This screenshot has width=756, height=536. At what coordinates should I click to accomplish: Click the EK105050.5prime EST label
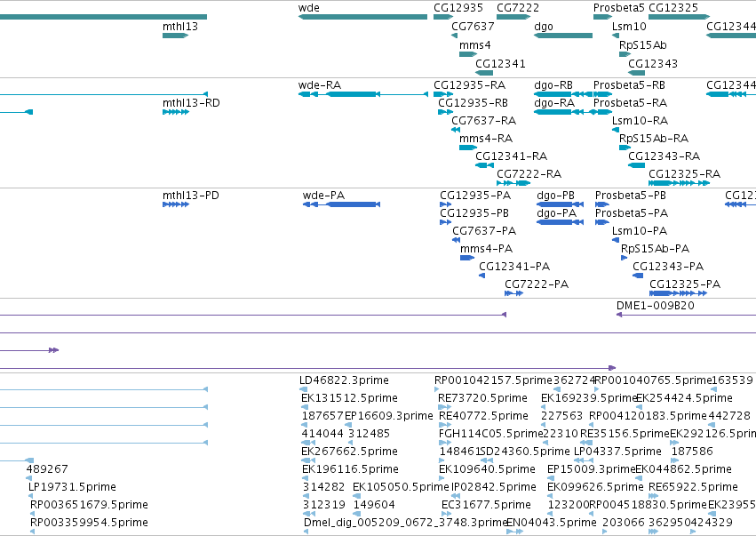coord(402,487)
